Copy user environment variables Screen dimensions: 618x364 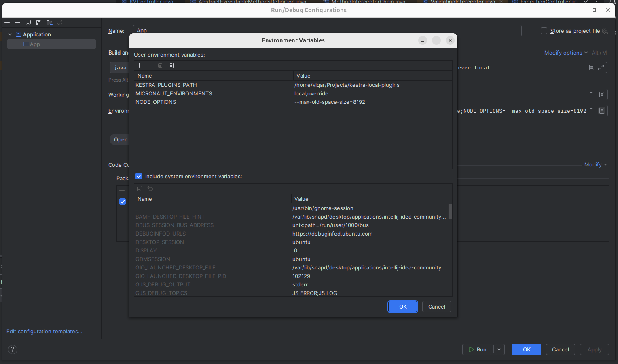tap(160, 65)
